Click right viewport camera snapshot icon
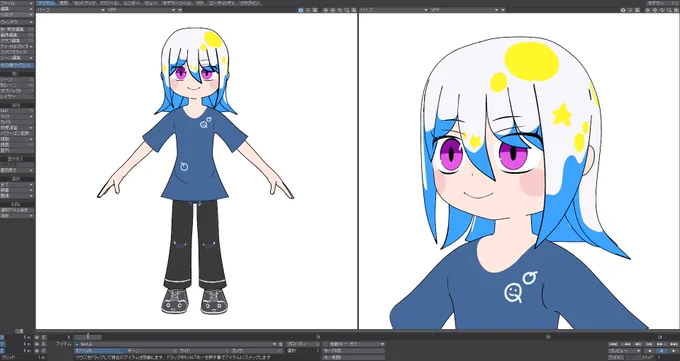 (623, 10)
